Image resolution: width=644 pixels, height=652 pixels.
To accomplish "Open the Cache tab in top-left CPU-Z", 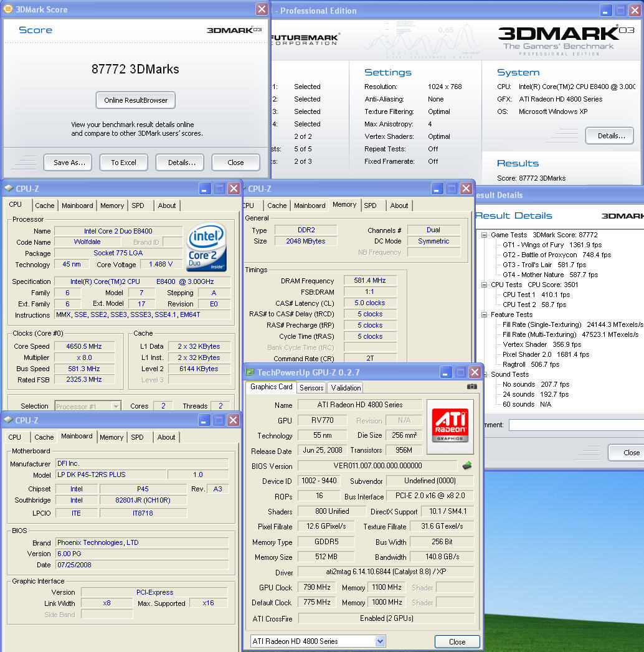I will [44, 206].
